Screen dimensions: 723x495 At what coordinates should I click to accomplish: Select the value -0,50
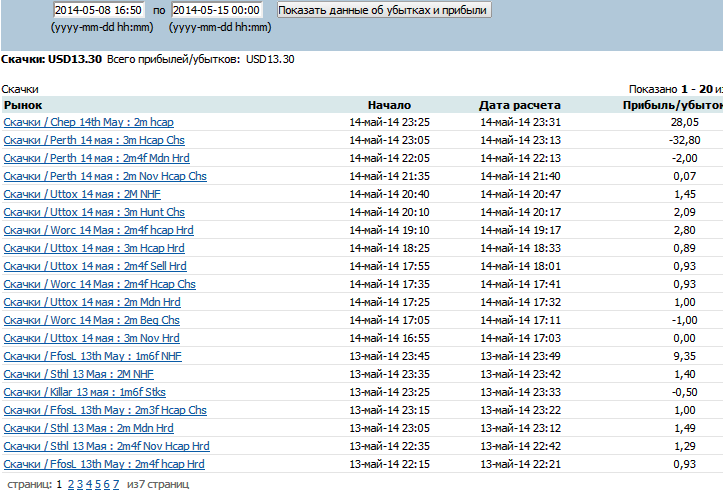tap(685, 392)
